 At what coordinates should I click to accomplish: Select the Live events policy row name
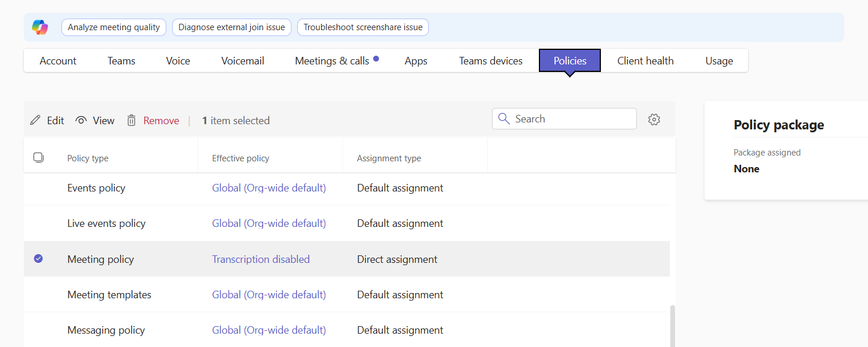tap(106, 223)
